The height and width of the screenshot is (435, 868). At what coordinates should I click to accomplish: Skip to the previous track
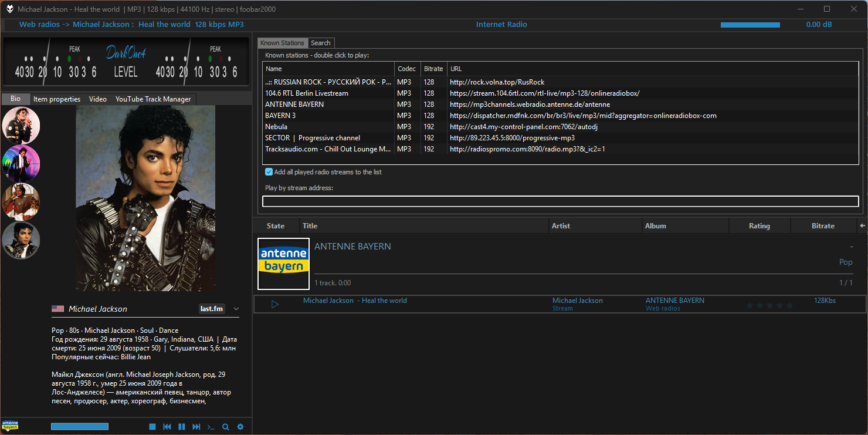167,427
